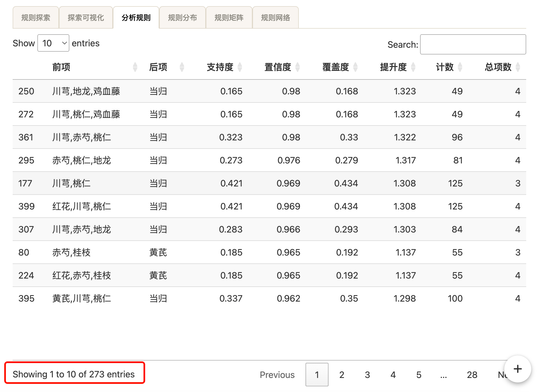Go to page 3
538x392 pixels.
(367, 375)
